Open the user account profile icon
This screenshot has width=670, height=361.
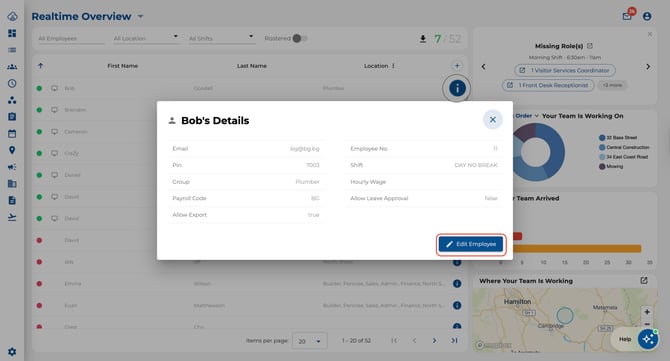point(647,16)
